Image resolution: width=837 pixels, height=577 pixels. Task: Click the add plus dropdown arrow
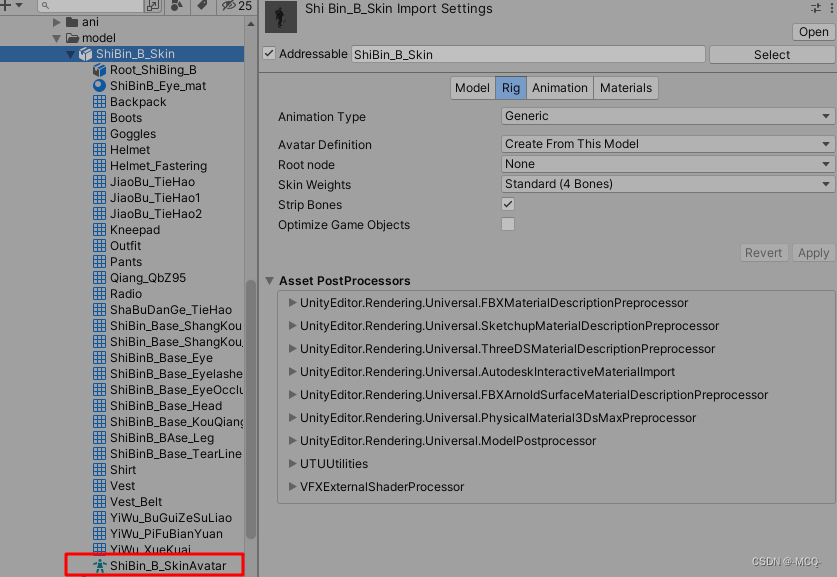pyautogui.click(x=19, y=5)
